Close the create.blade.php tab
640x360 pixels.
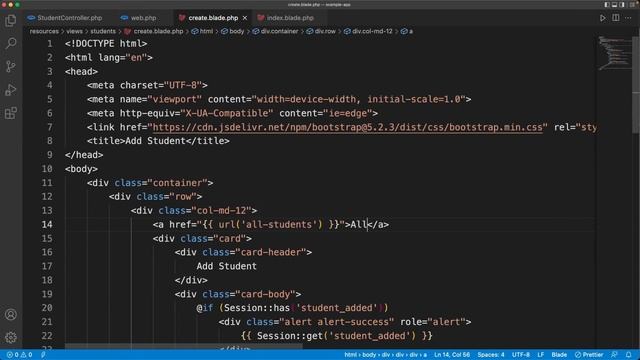tap(244, 18)
